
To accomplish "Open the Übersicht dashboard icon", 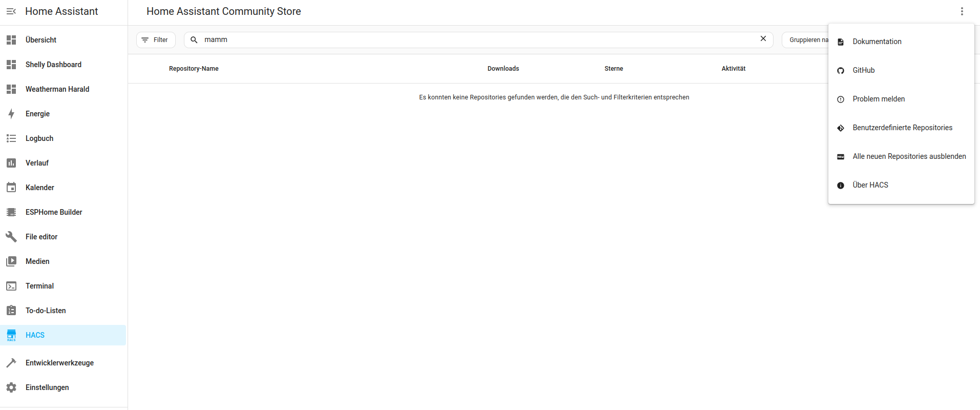I will click(x=11, y=40).
